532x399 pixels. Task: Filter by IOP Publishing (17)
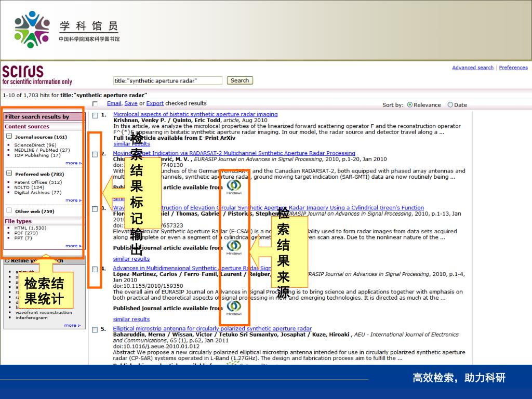tap(37, 155)
